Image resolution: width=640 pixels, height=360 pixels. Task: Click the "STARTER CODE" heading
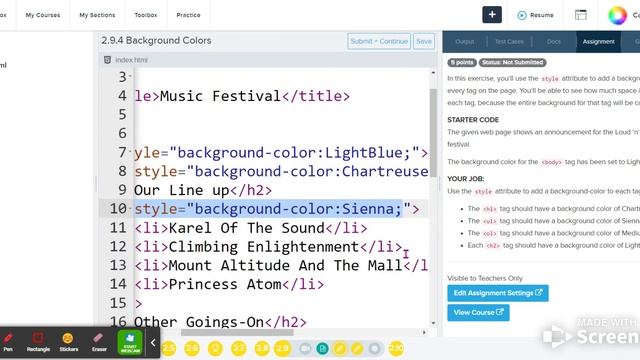tap(473, 120)
